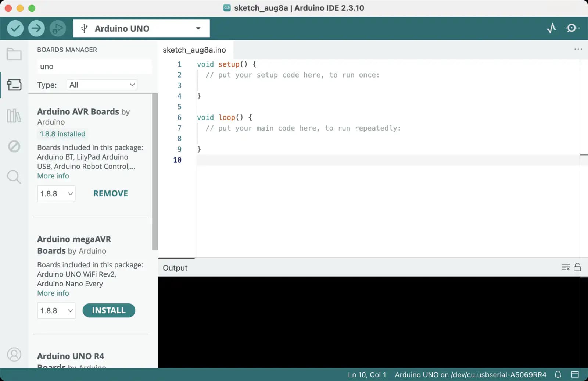Place cursor on 'void loop() {' line
588x381 pixels.
pyautogui.click(x=225, y=117)
